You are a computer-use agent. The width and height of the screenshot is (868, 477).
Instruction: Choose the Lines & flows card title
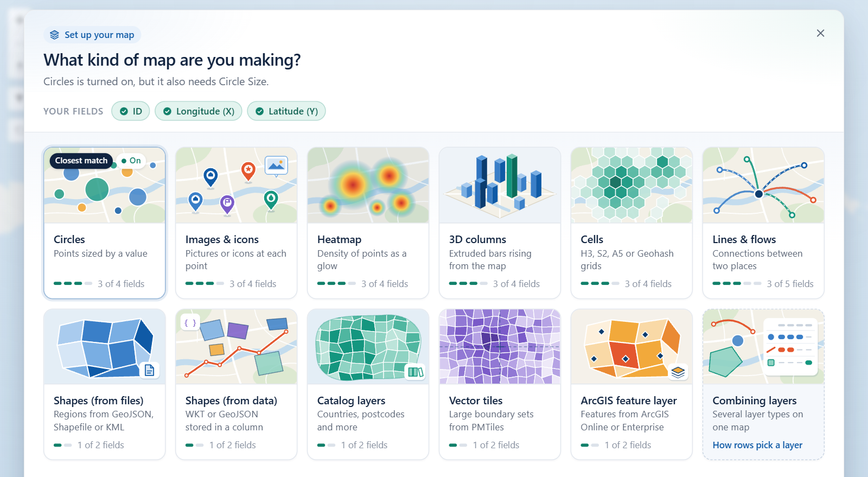[x=744, y=239]
